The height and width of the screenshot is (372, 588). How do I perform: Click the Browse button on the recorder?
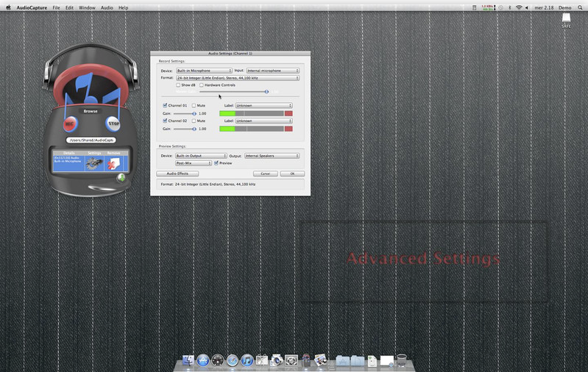[x=91, y=111]
